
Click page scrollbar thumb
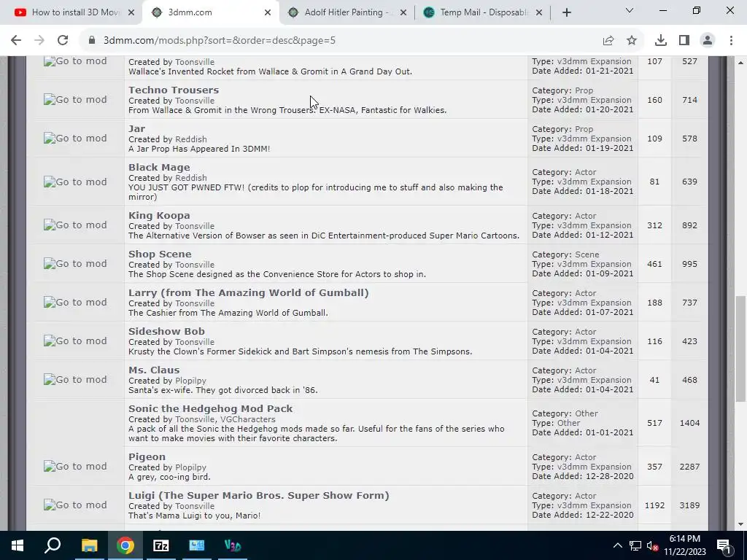pyautogui.click(x=740, y=349)
